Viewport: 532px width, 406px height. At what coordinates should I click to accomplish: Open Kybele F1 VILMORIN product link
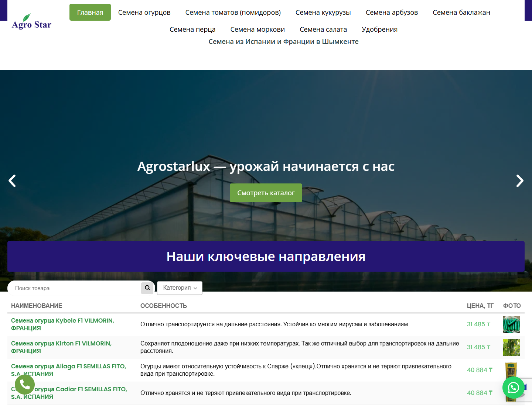[62, 324]
